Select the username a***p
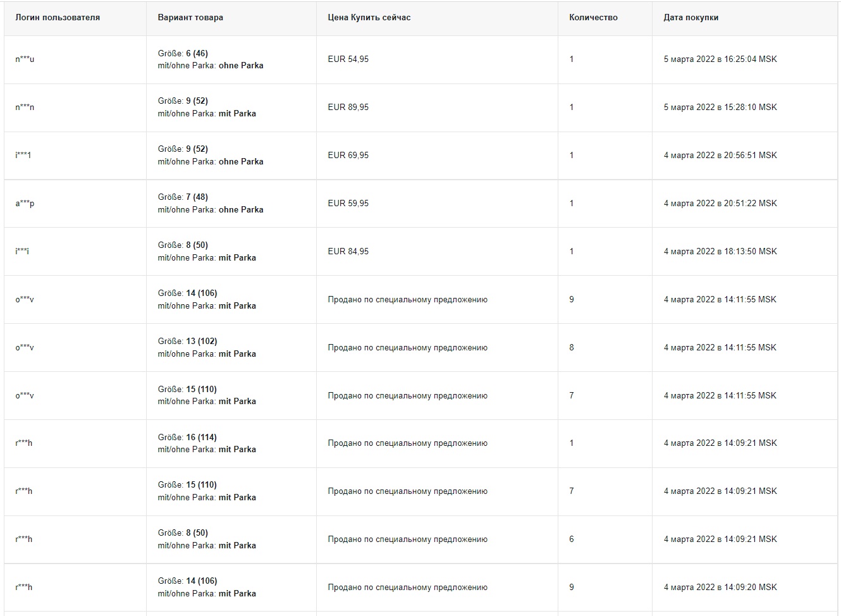 click(x=25, y=204)
